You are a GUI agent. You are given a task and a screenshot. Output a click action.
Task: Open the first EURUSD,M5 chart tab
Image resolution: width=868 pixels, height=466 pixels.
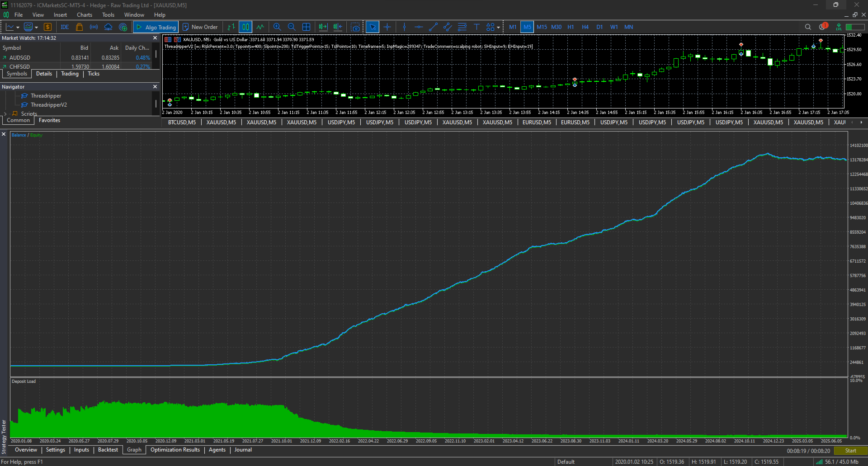click(537, 122)
